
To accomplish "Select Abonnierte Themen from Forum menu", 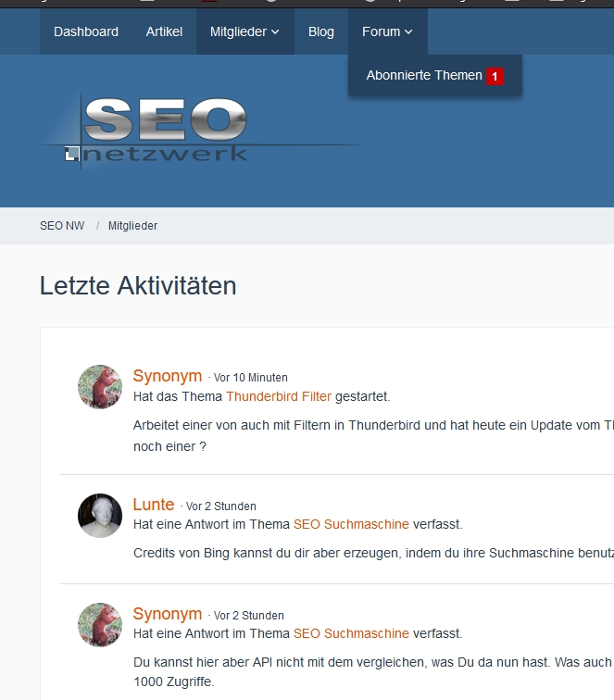I will click(x=424, y=76).
